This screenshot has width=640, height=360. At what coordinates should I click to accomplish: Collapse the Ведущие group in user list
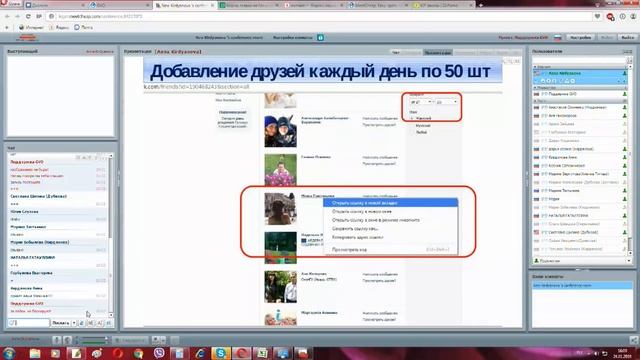(536, 67)
